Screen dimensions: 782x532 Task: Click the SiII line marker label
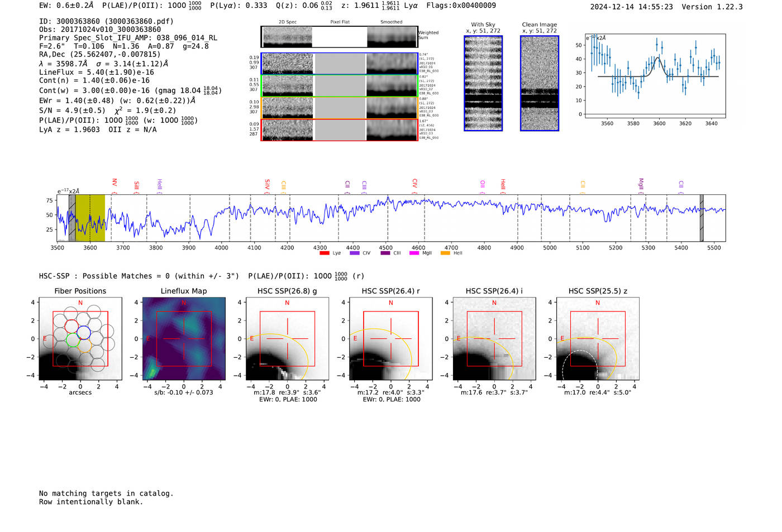(136, 185)
